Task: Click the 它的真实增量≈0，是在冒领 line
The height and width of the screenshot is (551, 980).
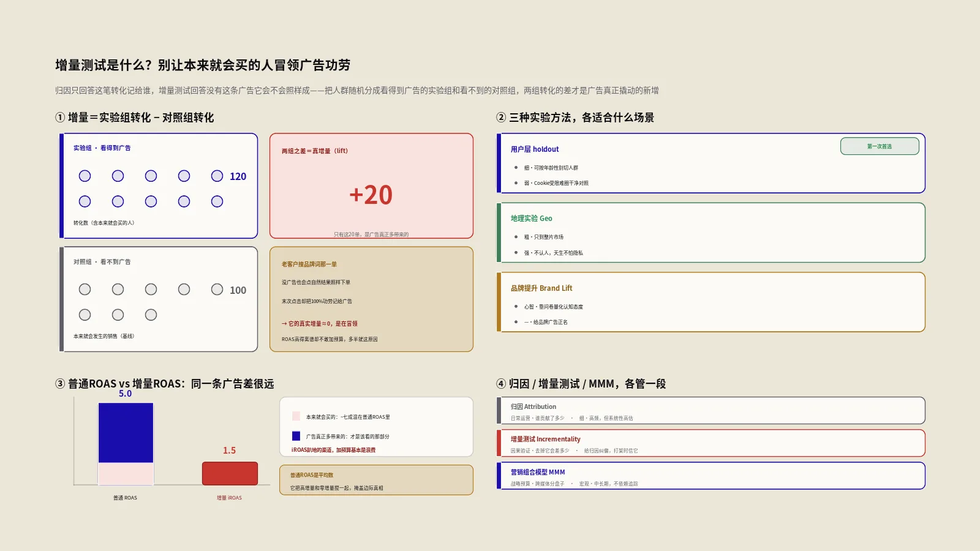Action: tap(320, 324)
